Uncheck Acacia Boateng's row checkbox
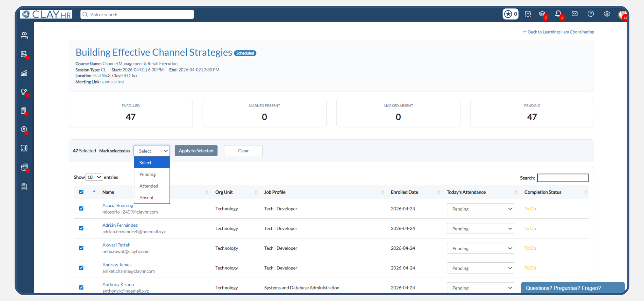Screen dimensions: 644x301 click(x=81, y=208)
